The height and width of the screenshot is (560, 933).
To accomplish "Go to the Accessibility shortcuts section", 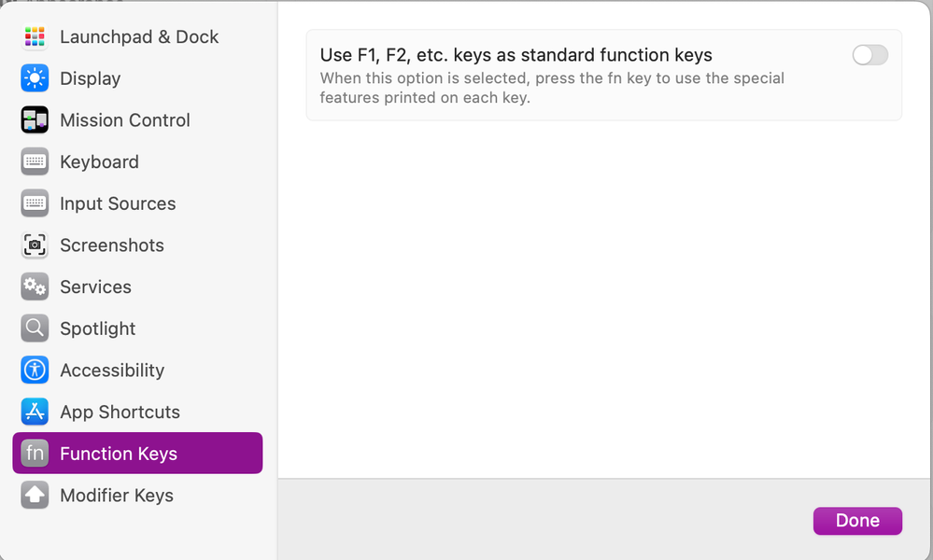I will [x=112, y=371].
